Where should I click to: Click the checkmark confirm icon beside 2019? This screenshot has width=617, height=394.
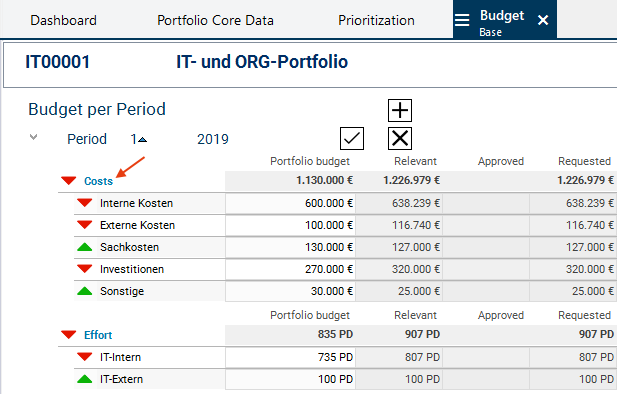pos(352,139)
